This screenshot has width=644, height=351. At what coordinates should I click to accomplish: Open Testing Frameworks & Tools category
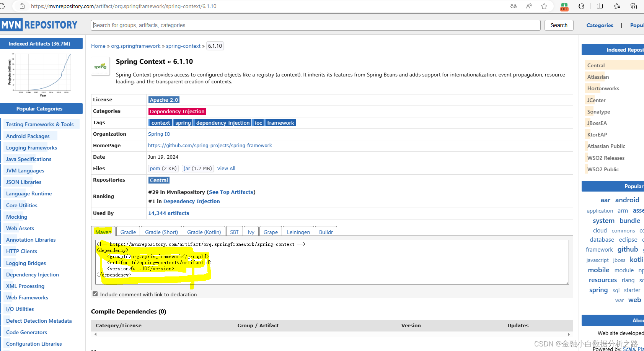[40, 124]
